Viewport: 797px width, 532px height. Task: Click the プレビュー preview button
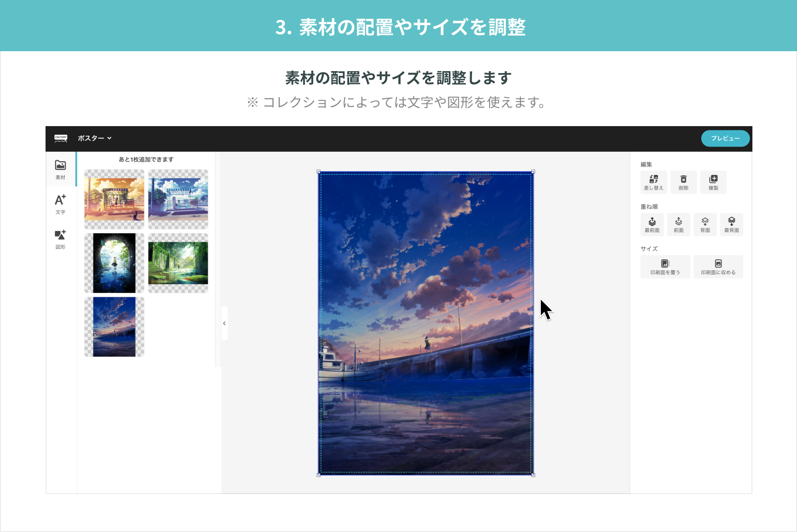pos(725,138)
